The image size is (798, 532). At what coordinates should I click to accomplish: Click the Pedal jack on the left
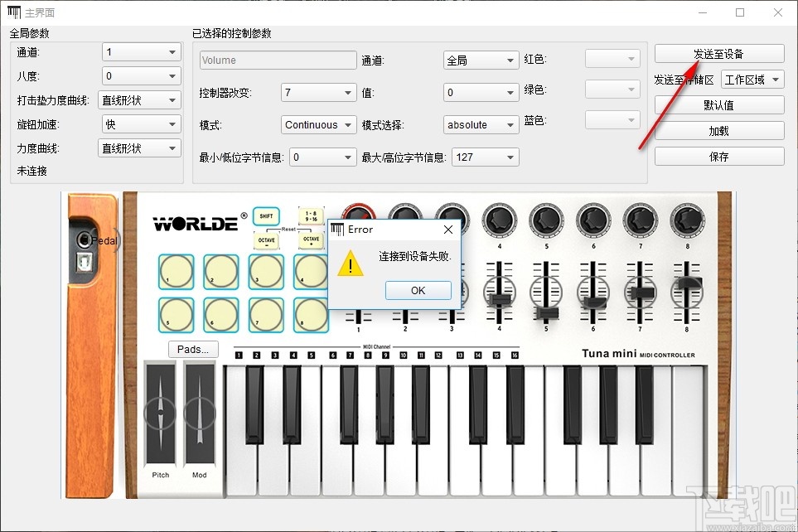tap(86, 239)
